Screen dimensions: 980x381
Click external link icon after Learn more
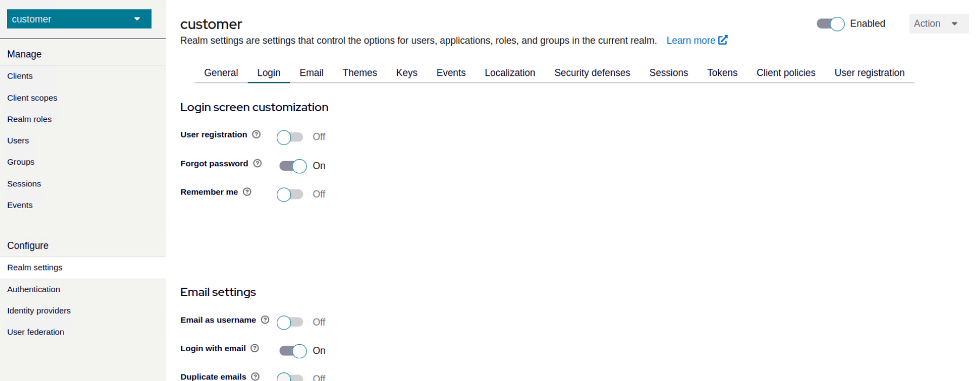point(723,40)
